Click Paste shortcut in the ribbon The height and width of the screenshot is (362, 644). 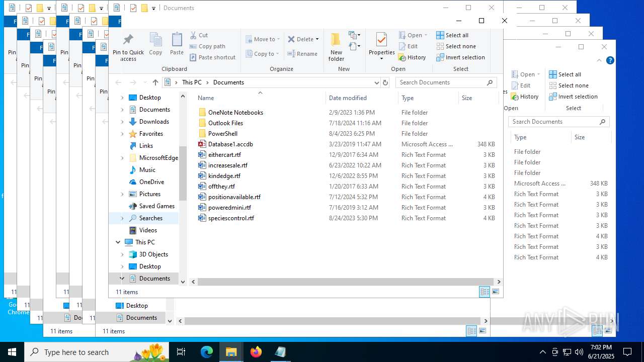pos(212,57)
